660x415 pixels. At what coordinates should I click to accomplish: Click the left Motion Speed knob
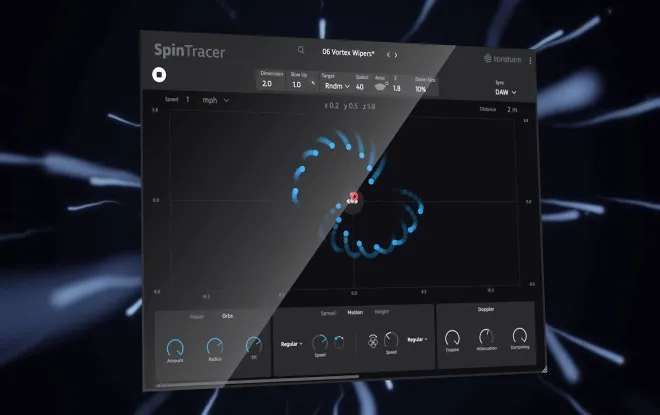pos(320,343)
